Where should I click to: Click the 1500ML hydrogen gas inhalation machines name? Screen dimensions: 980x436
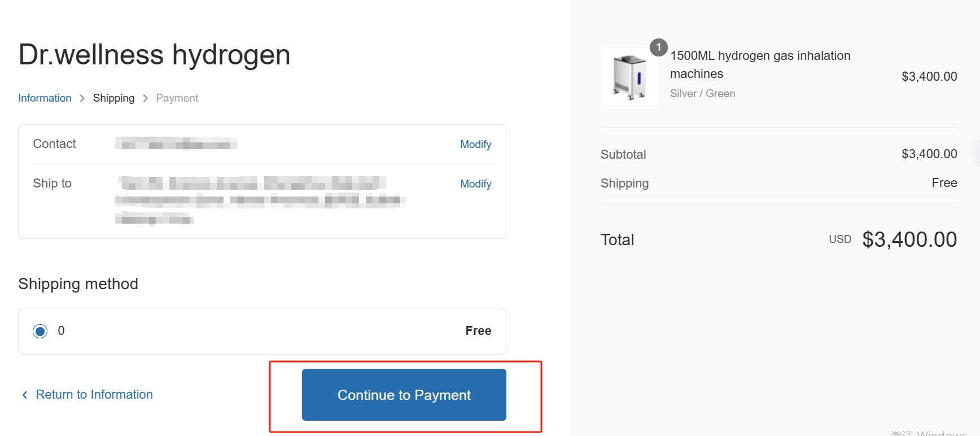759,64
